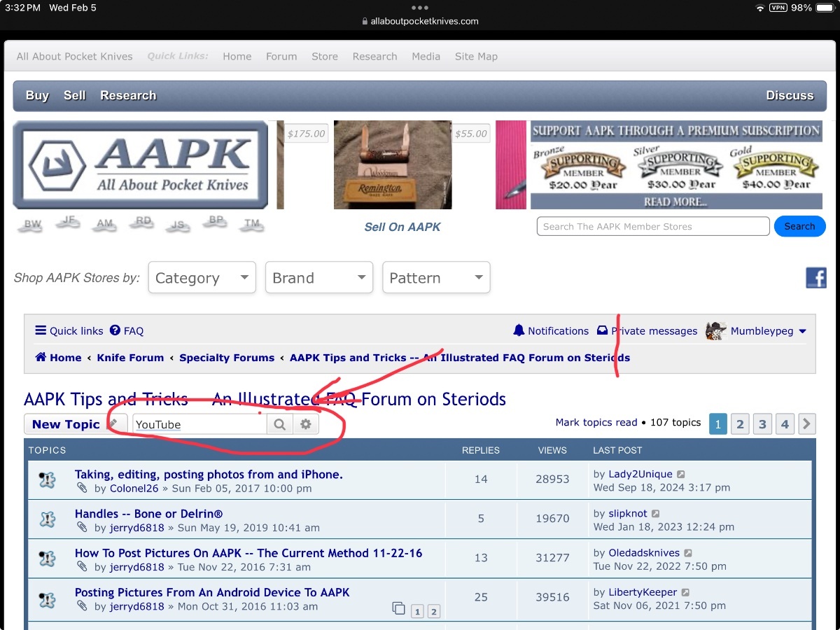The height and width of the screenshot is (630, 840).
Task: Open Knife Forum breadcrumb
Action: (x=130, y=358)
